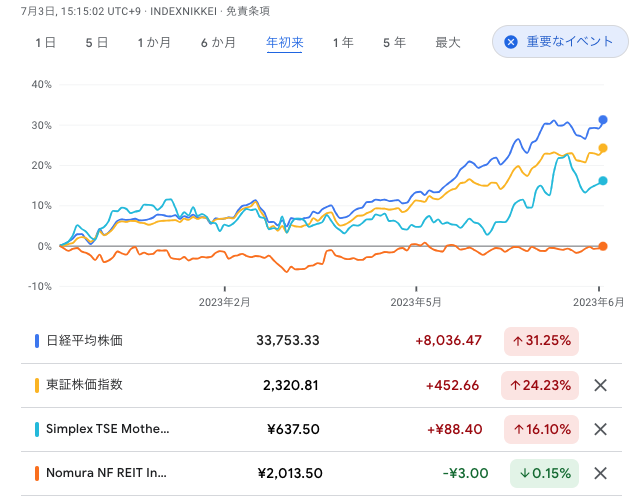Viewport: 638px width, 504px height.
Task: Switch to the 1か月 range tab
Action: (x=154, y=42)
